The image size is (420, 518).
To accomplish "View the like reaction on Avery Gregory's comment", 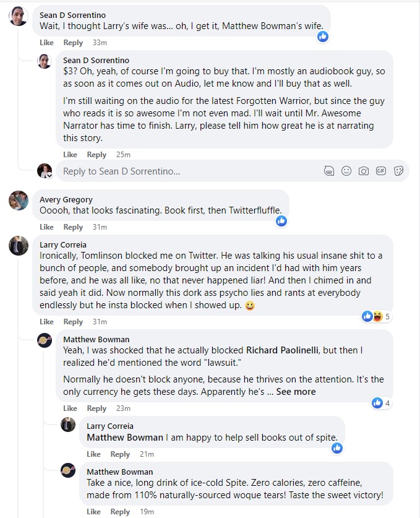I will pyautogui.click(x=281, y=220).
